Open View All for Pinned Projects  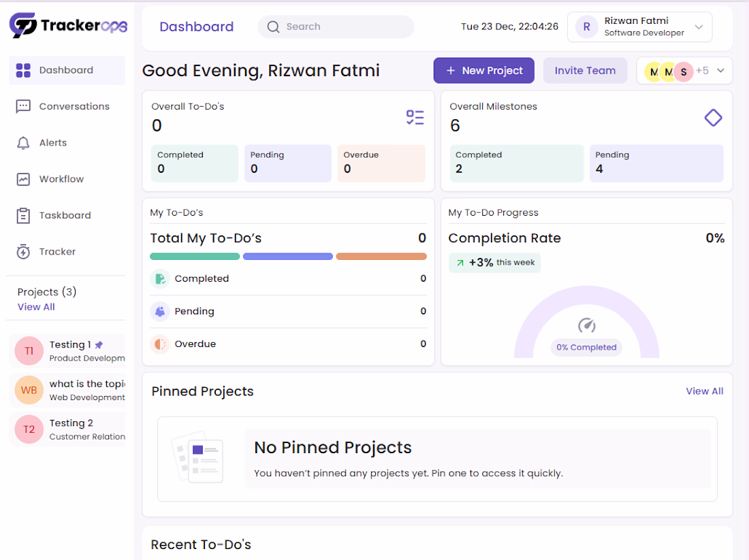click(705, 391)
